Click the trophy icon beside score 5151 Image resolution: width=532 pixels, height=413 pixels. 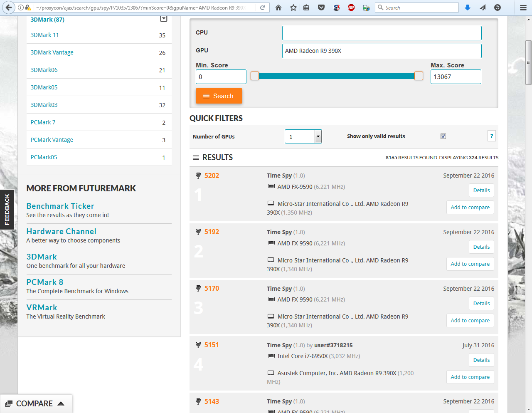pos(198,345)
